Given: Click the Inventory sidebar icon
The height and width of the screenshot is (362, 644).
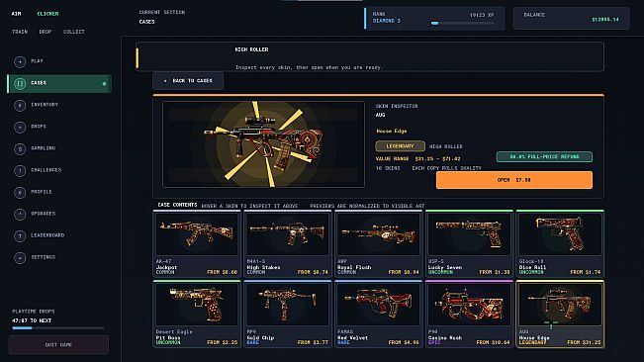Looking at the screenshot, I should tap(20, 105).
